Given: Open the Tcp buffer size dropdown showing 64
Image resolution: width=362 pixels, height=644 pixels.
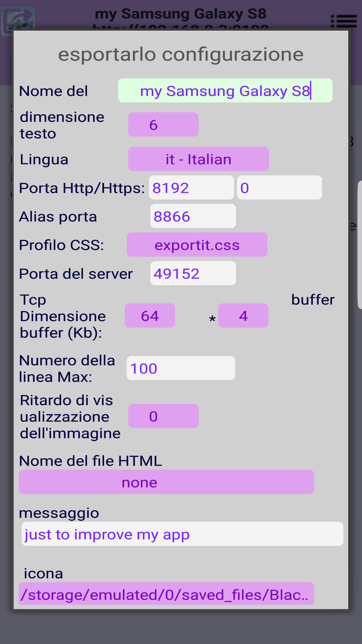Looking at the screenshot, I should [x=150, y=316].
